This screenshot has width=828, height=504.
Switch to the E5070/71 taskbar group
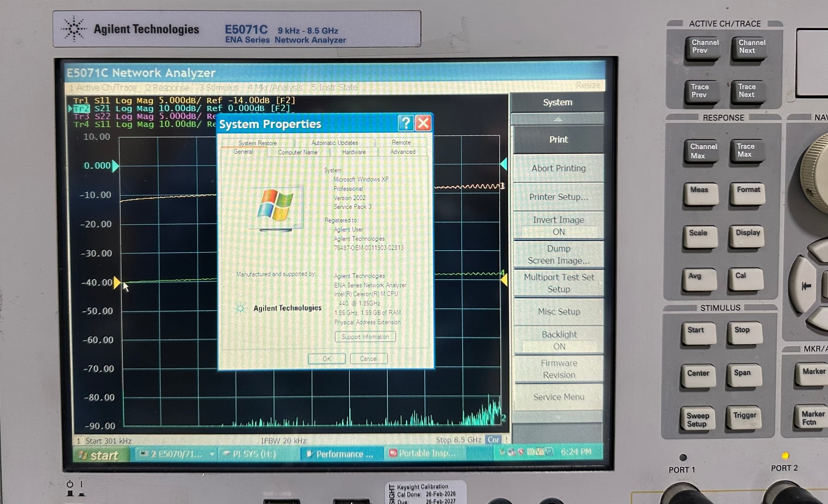point(176,454)
